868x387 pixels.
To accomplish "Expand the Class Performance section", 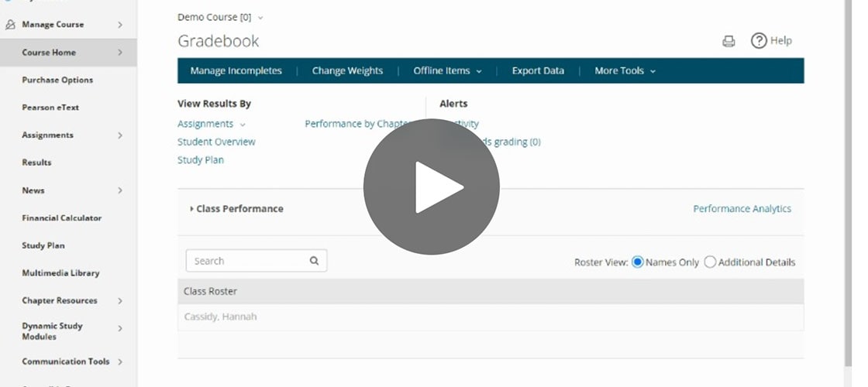I will [x=191, y=209].
